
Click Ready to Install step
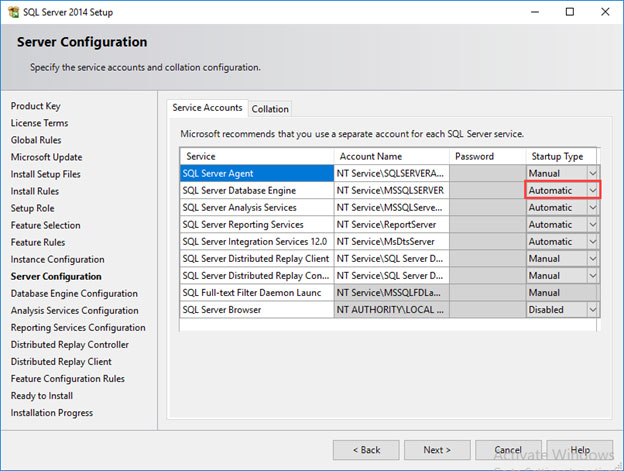tap(42, 396)
